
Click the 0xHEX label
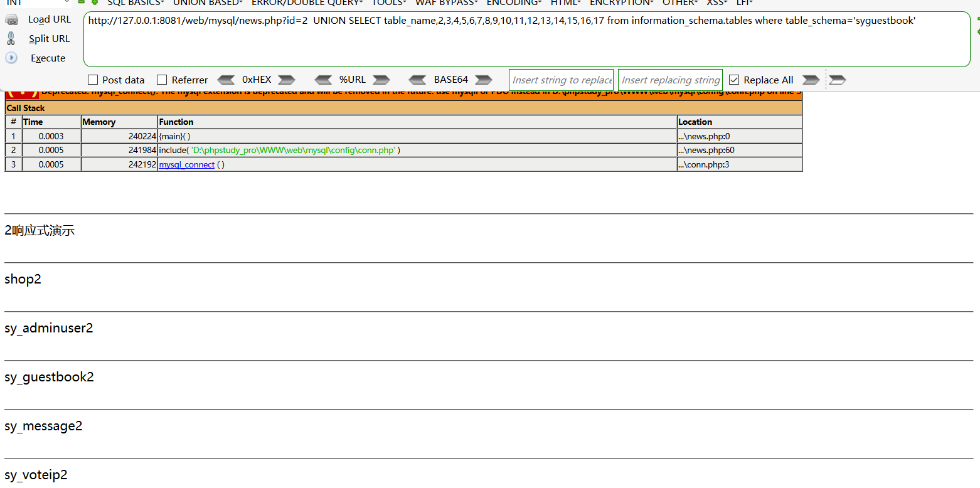(x=257, y=80)
